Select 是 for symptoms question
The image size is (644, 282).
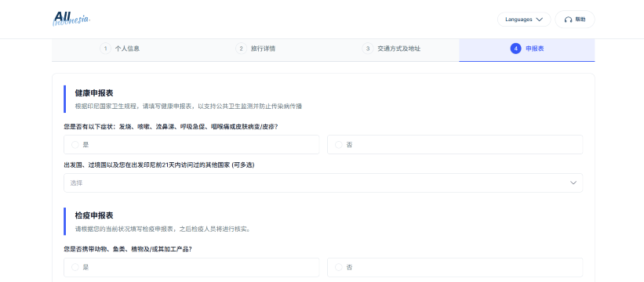coord(191,145)
